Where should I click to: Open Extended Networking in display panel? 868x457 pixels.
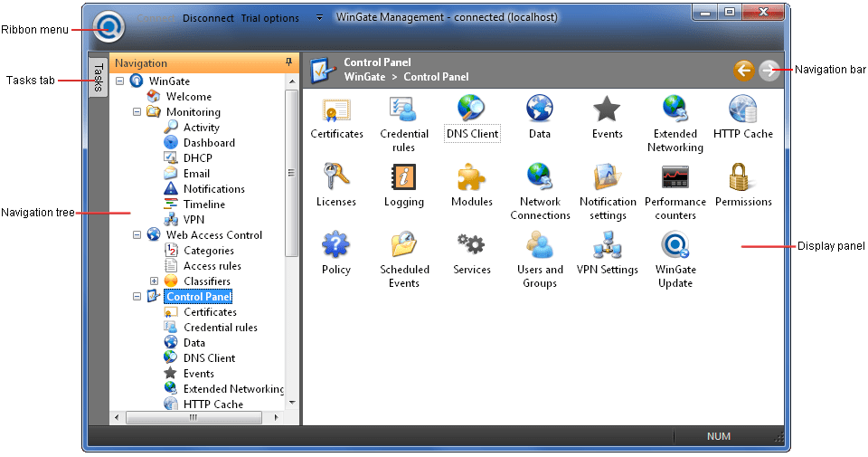pos(675,109)
